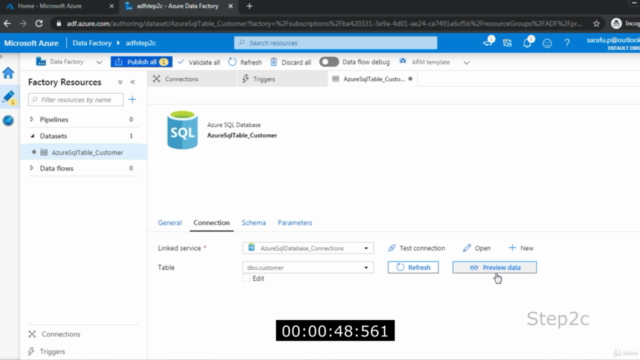Toggle the Data flow debug switch
The height and width of the screenshot is (360, 640).
point(329,62)
